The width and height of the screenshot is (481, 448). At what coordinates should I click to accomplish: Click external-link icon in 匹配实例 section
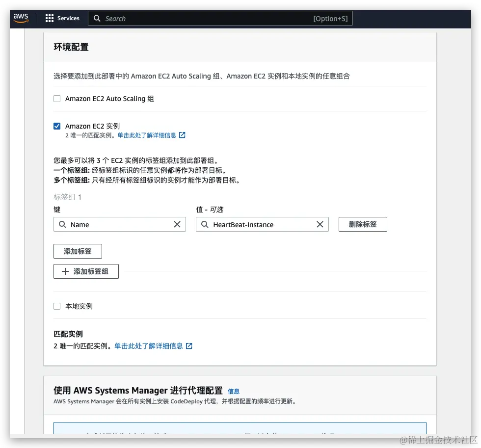click(x=189, y=346)
